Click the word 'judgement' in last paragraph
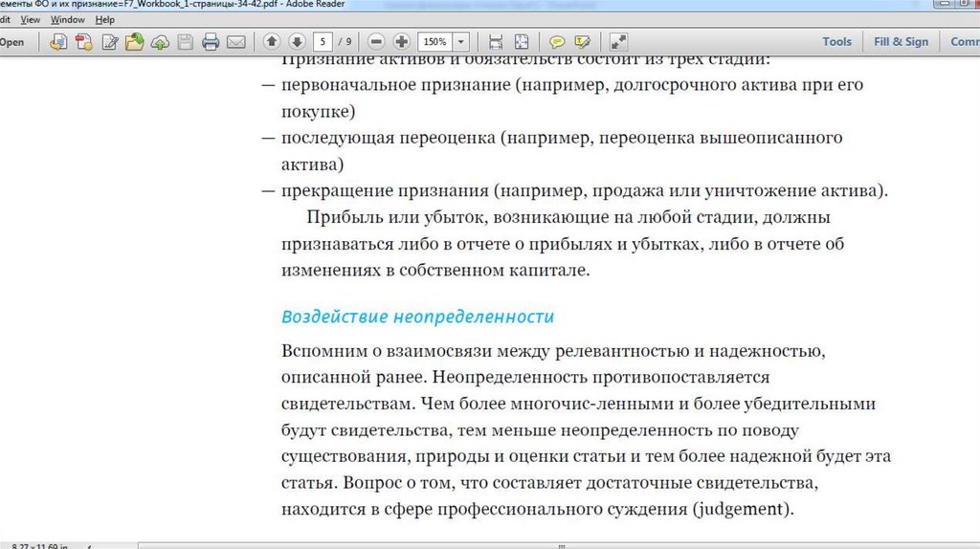 (740, 509)
